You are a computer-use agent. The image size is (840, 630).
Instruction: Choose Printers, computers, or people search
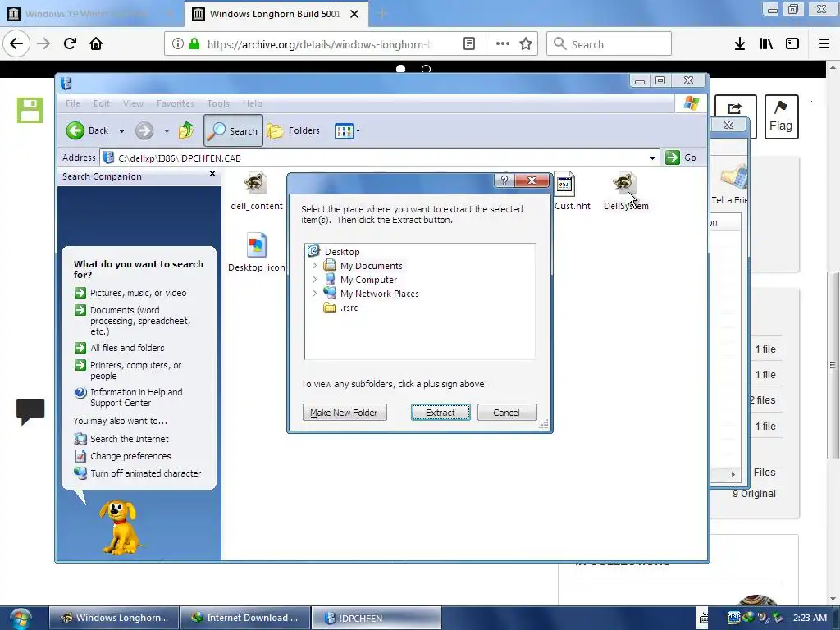(136, 370)
